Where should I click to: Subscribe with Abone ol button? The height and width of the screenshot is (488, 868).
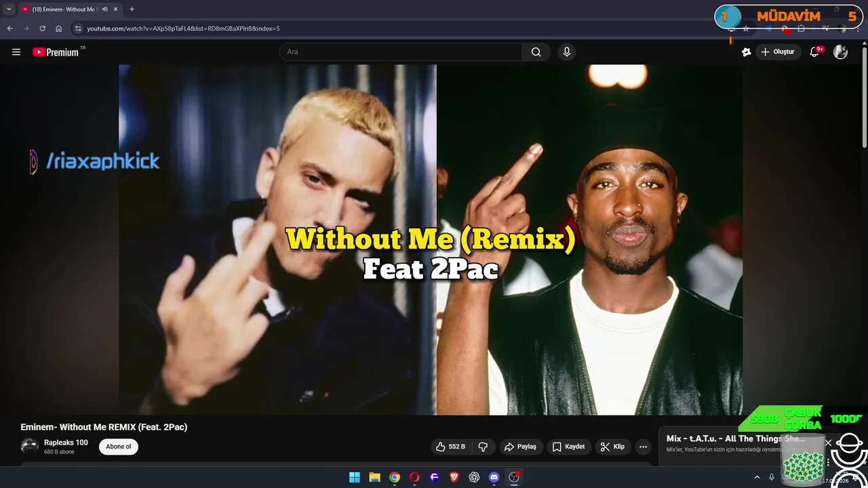(119, 447)
